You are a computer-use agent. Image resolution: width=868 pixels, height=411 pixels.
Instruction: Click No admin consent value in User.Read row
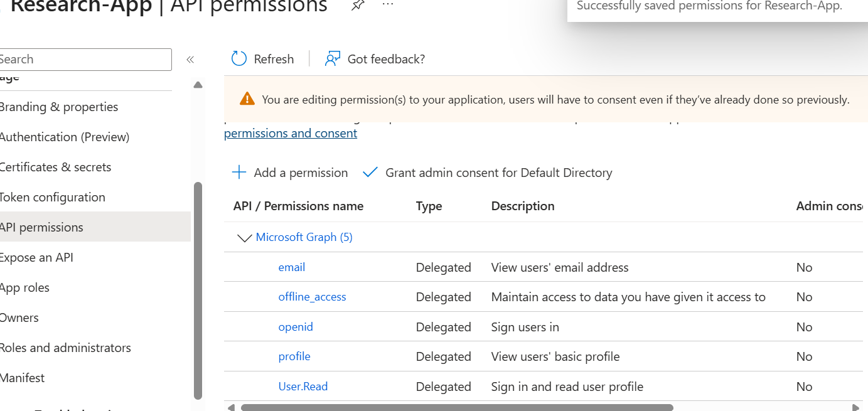coord(804,387)
